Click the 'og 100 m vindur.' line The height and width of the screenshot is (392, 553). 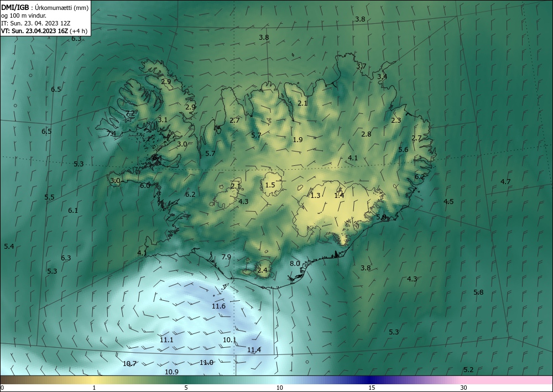click(24, 15)
